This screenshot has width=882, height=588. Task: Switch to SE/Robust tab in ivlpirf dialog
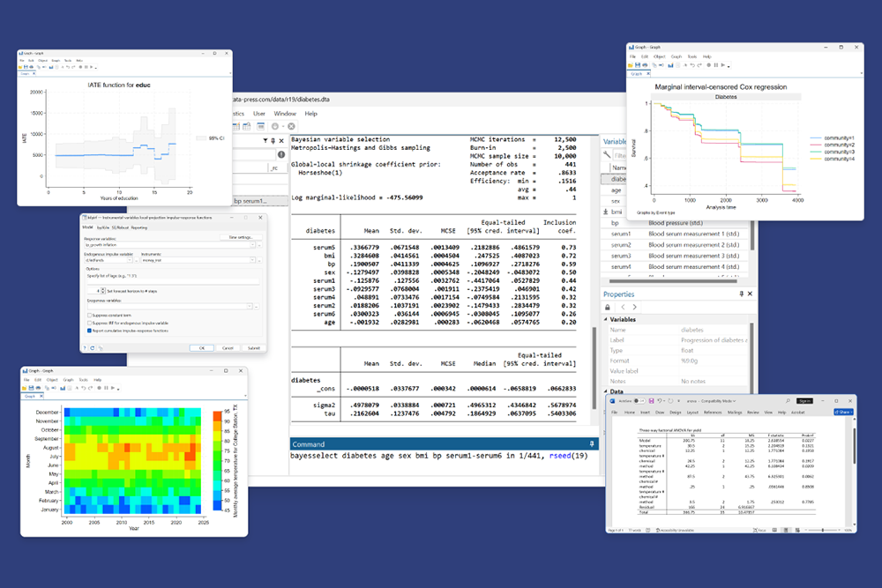(120, 227)
